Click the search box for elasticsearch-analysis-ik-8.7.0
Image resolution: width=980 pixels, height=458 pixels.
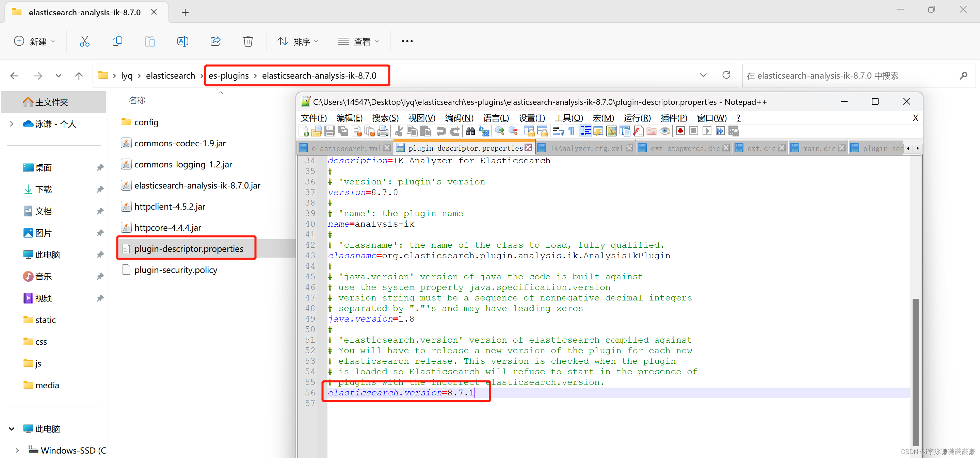pos(848,76)
